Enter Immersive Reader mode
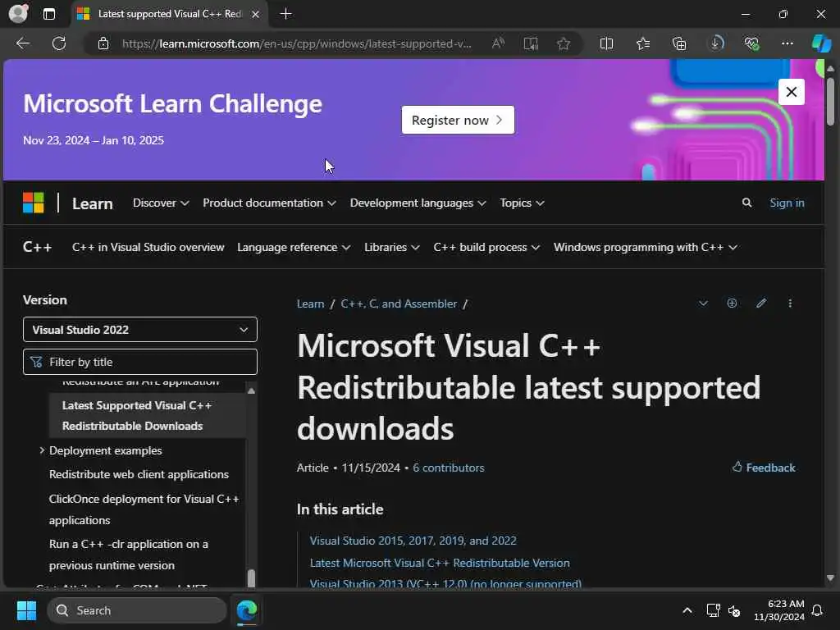This screenshot has height=630, width=840. [531, 43]
